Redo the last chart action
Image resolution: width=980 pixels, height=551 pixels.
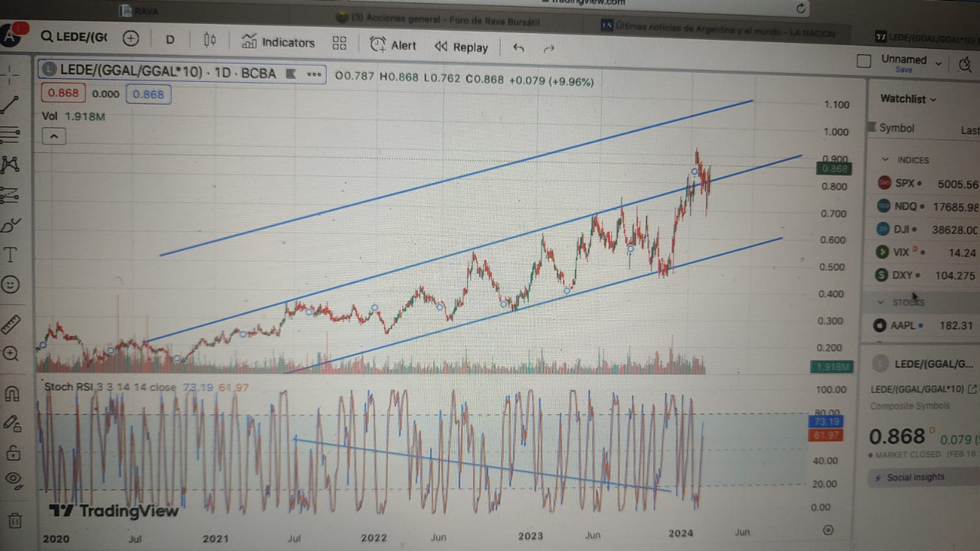point(548,49)
